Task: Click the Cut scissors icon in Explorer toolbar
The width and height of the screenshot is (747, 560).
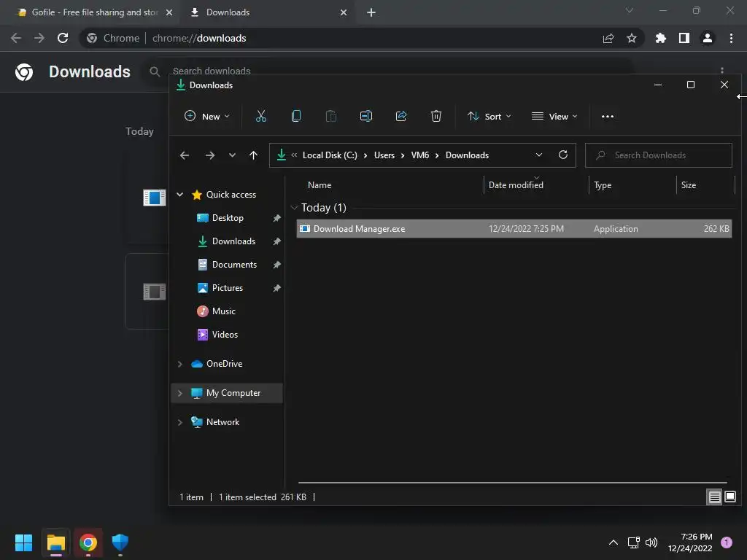Action: 260,116
